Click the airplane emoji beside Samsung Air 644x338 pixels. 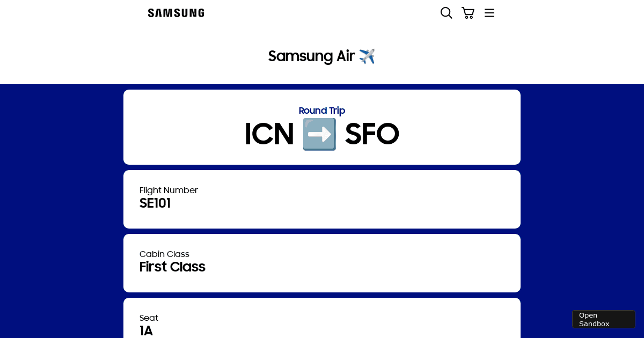(367, 56)
